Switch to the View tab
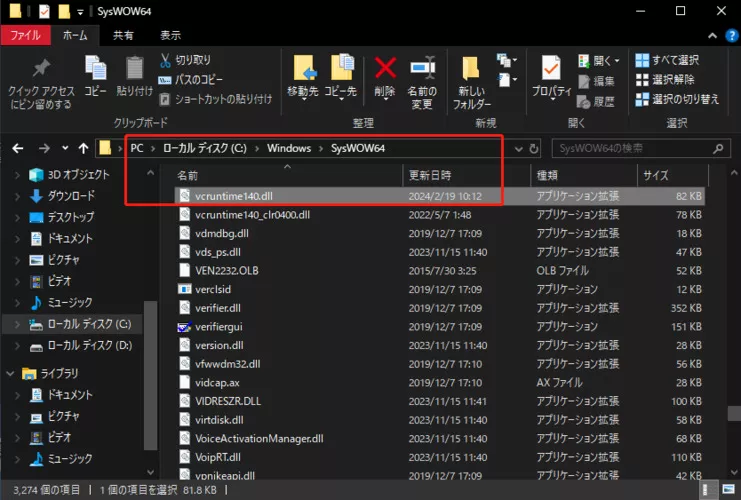 point(170,35)
